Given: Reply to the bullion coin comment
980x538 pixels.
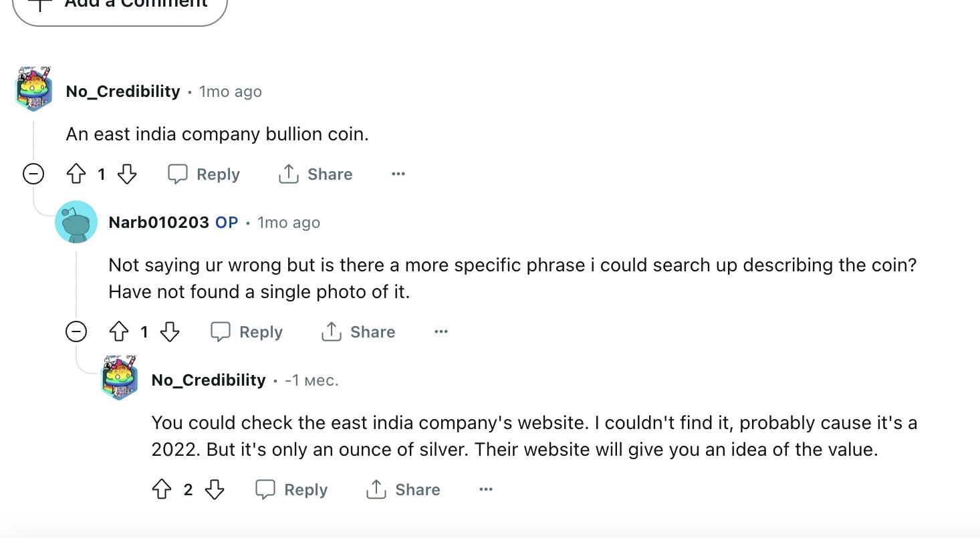Looking at the screenshot, I should coord(204,174).
